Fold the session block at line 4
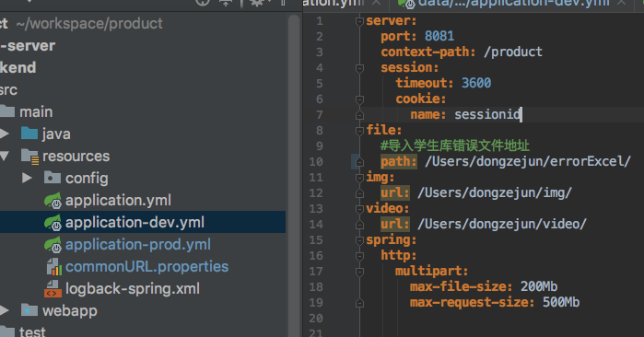Viewport: 644px width, 337px height. pyautogui.click(x=359, y=68)
